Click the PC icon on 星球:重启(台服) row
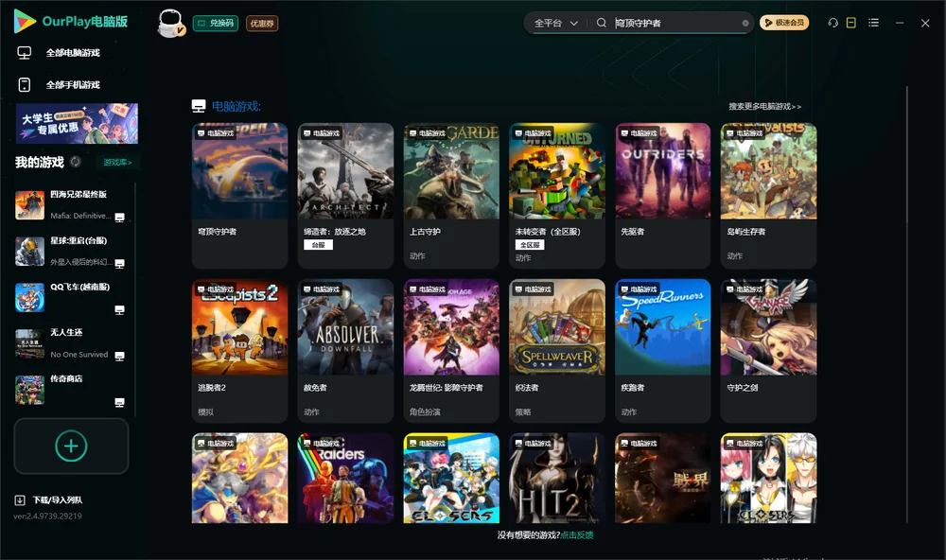 [x=119, y=264]
